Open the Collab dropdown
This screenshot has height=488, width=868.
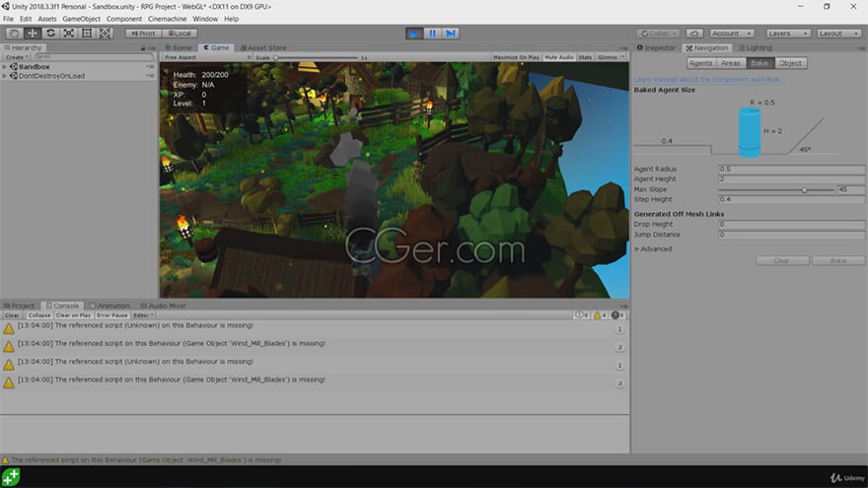(x=657, y=34)
